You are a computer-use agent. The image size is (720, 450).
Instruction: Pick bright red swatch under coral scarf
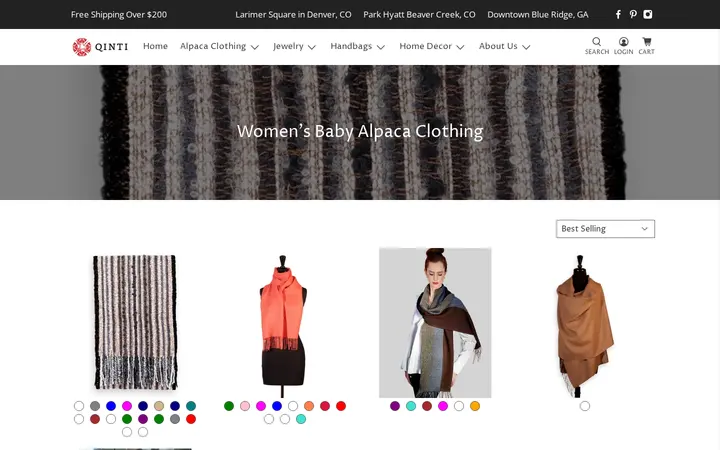(341, 406)
